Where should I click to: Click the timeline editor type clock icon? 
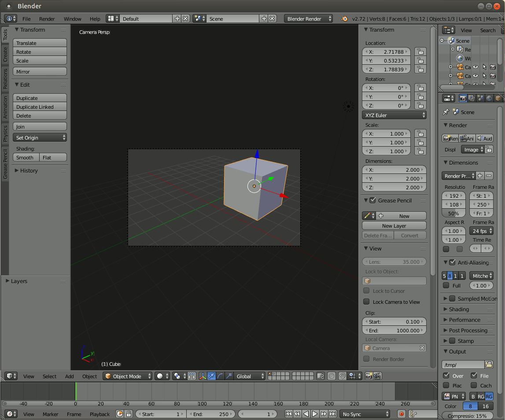click(x=11, y=414)
